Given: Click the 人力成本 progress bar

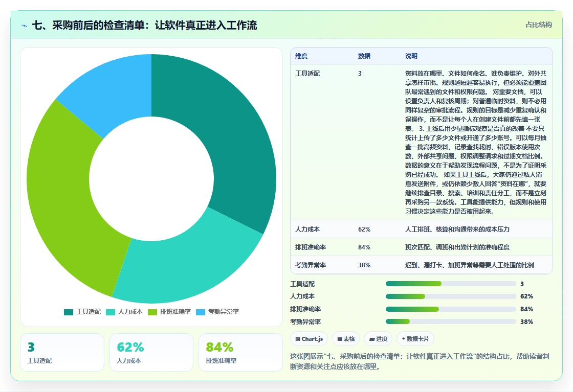Looking at the screenshot, I should [451, 296].
